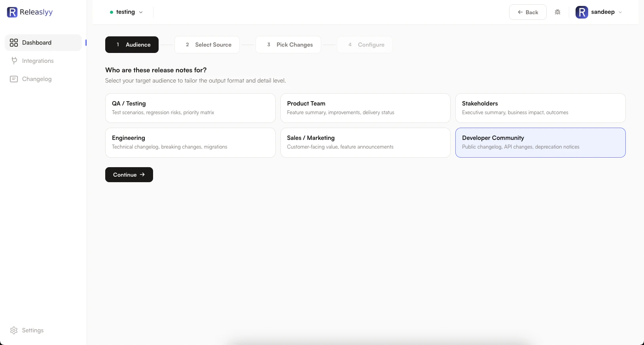Select the Developer Community audience card
This screenshot has width=644, height=345.
coord(540,143)
